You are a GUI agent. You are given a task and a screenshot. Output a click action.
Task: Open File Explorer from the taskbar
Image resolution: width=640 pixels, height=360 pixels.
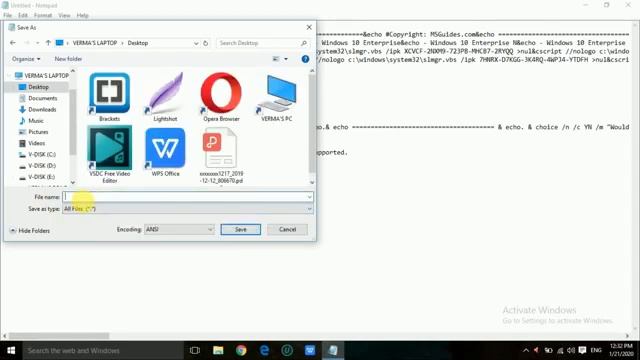[218, 351]
